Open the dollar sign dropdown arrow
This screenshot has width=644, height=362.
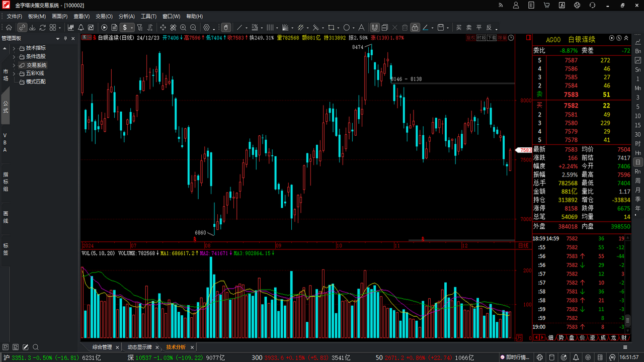click(132, 28)
